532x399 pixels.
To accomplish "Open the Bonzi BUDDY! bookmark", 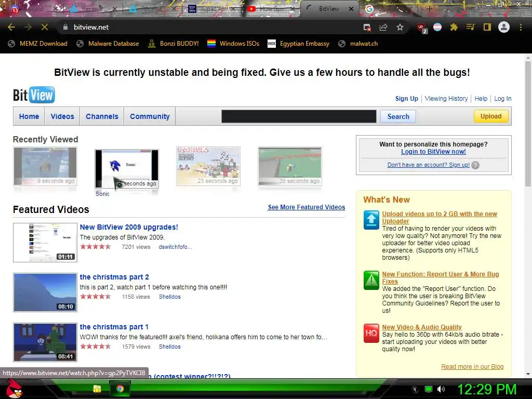I will (174, 44).
